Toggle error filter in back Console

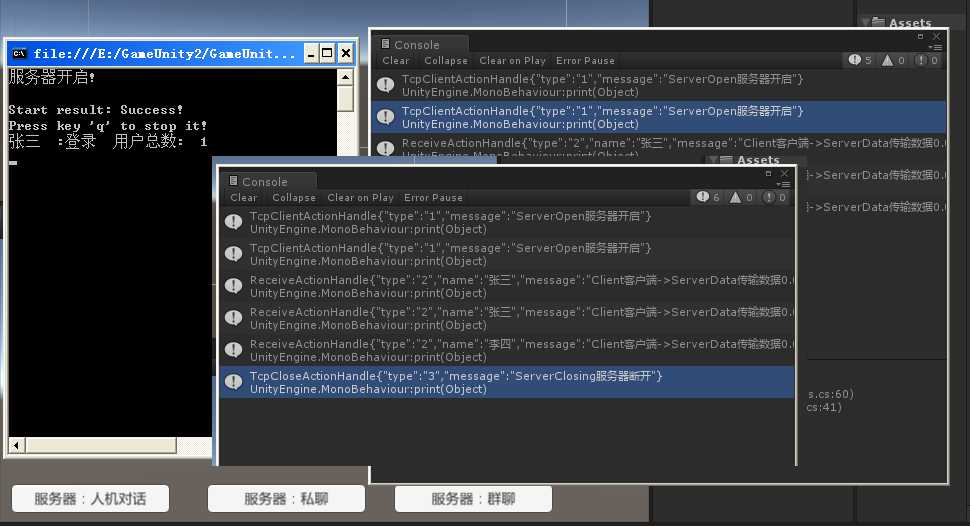click(927, 60)
